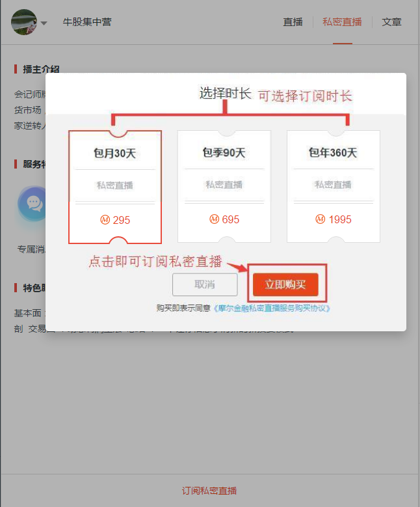The width and height of the screenshot is (420, 507).
Task: Pick the 包年360天 subscription card
Action: tap(334, 186)
